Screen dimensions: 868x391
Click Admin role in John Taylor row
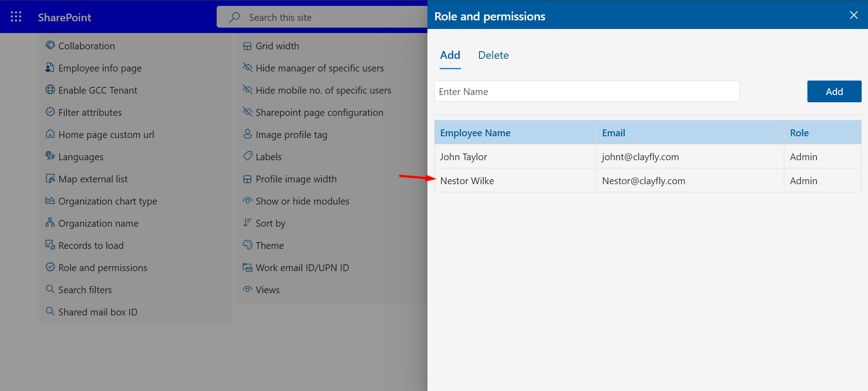tap(823, 157)
